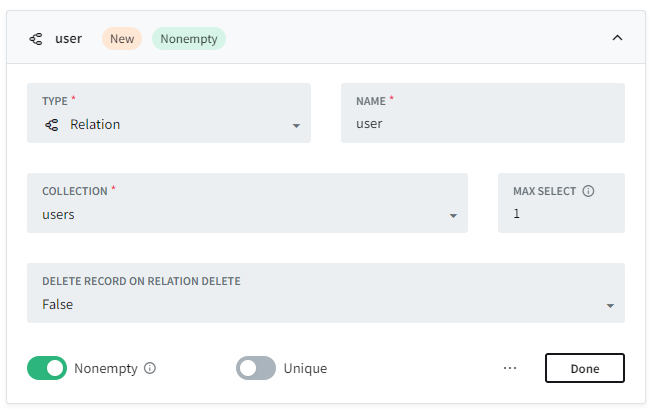Click the green Nonempty badge in header

189,39
